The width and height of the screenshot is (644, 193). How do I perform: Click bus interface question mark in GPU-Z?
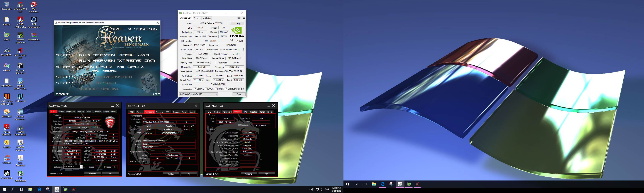point(243,50)
